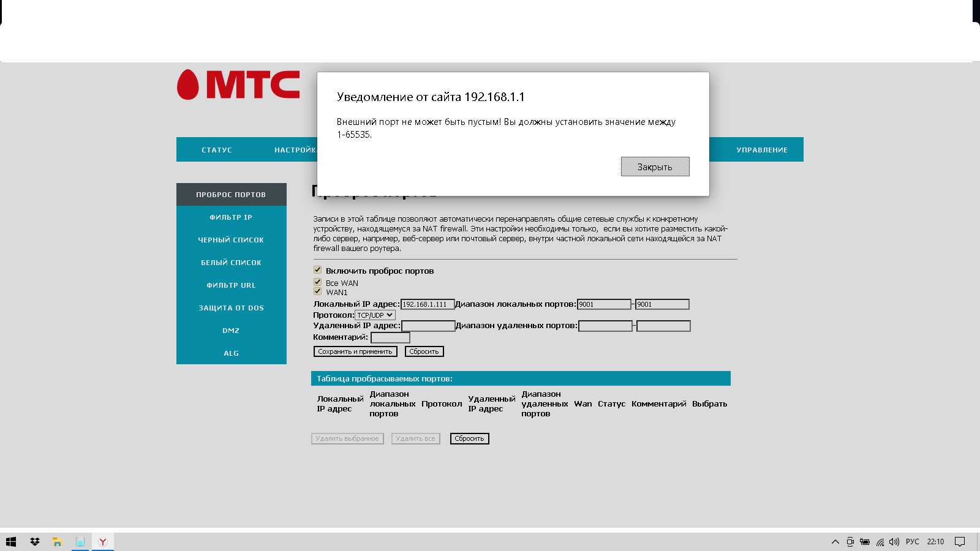Image resolution: width=980 pixels, height=551 pixels.
Task: Focus the Локальный IP адрес field
Action: [x=428, y=304]
